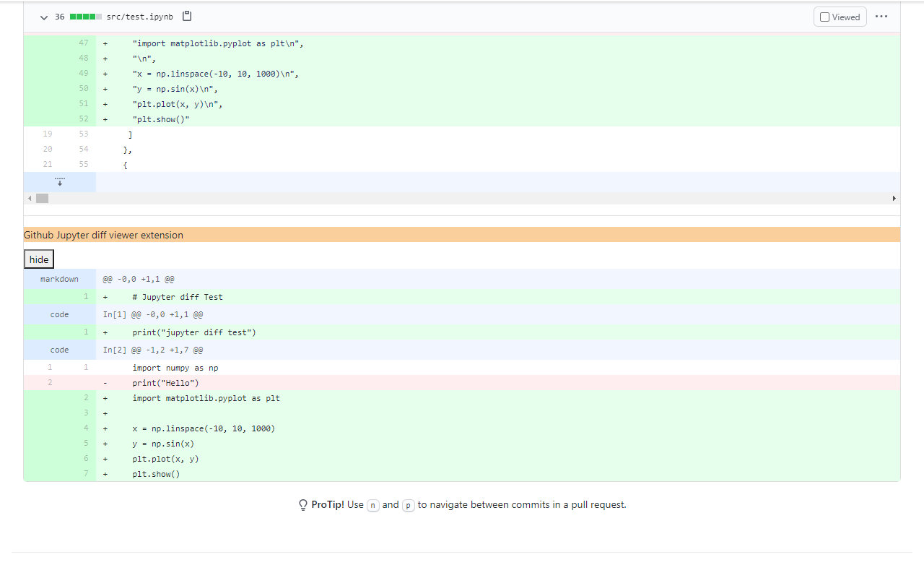Copy the src/test.ipynb file path
The height and width of the screenshot is (578, 924).
tap(187, 16)
